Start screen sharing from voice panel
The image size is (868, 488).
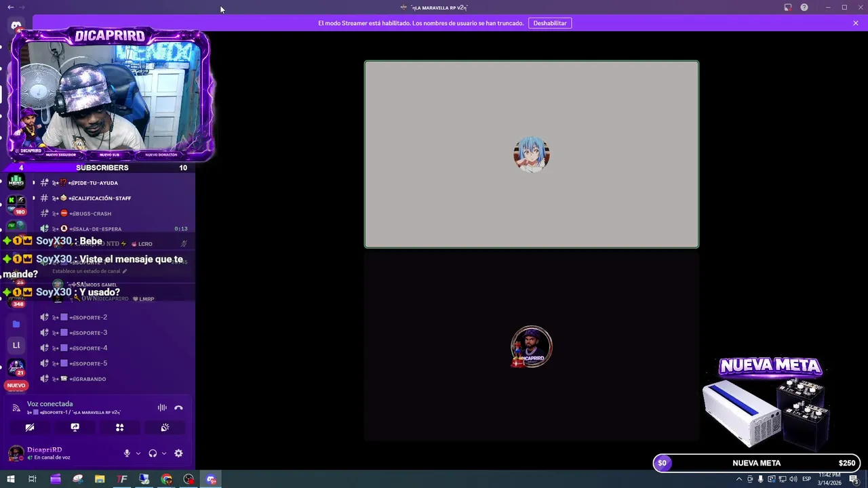click(x=75, y=428)
